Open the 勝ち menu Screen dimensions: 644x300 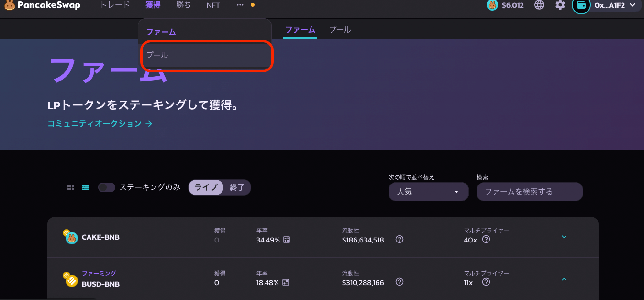(x=183, y=5)
